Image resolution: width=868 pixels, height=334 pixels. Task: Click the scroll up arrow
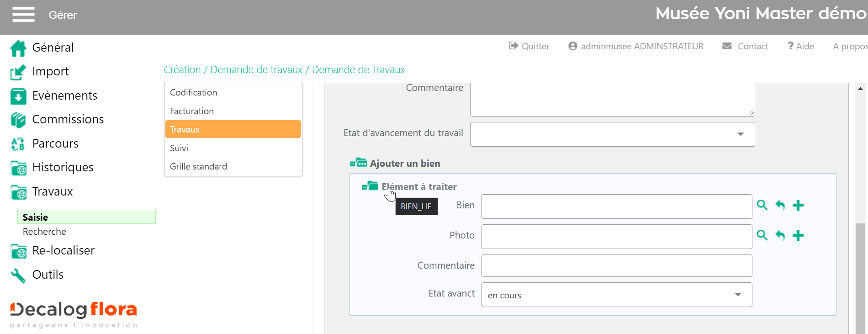pos(860,89)
